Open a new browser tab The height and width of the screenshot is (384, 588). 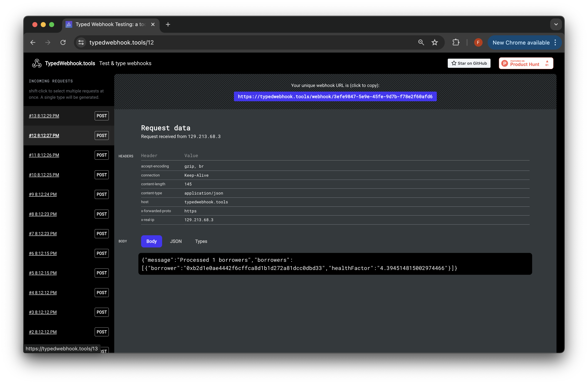(x=168, y=24)
